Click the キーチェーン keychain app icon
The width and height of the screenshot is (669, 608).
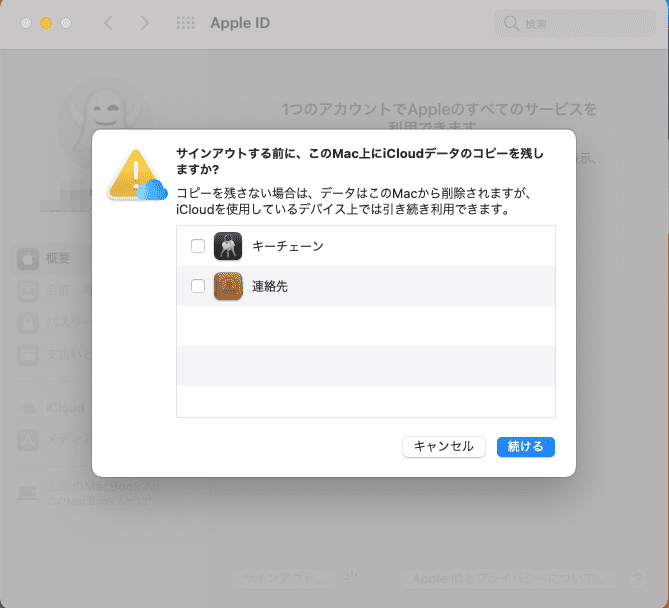point(228,246)
